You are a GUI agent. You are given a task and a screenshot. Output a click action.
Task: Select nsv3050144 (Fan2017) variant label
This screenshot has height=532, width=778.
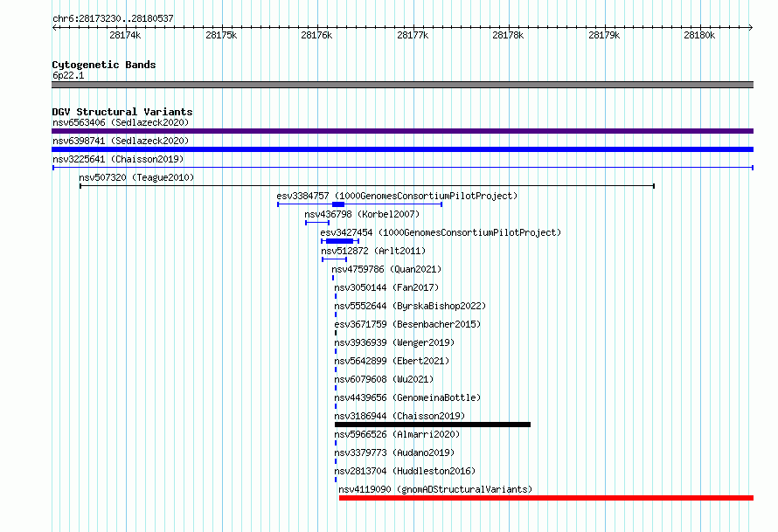point(386,287)
